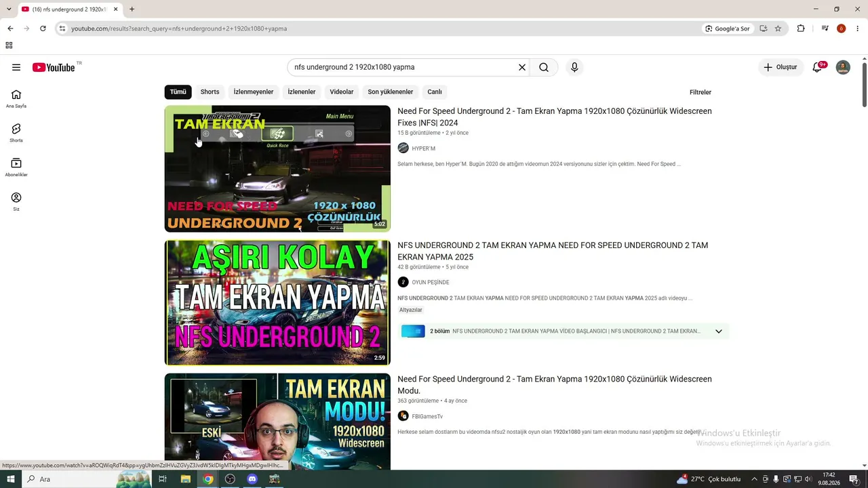Screen dimensions: 868x488
Task: Open the FBIGamesTv TAM EKRAN MODU thumbnail
Action: point(277,422)
